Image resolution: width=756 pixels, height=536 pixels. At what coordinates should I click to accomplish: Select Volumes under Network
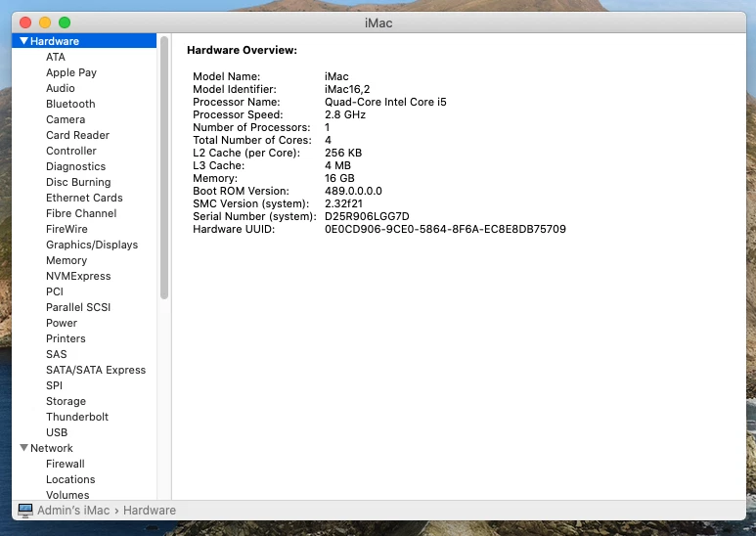[x=67, y=495]
